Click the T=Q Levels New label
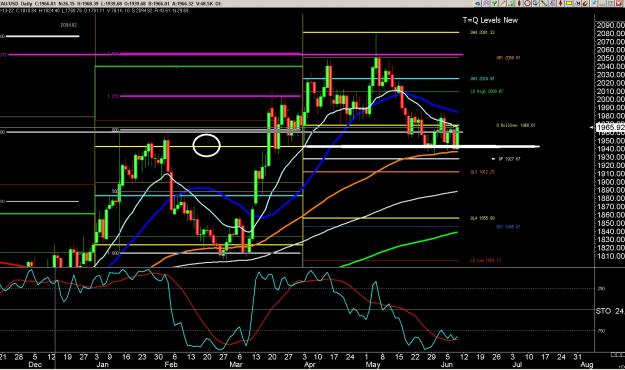 pos(490,20)
